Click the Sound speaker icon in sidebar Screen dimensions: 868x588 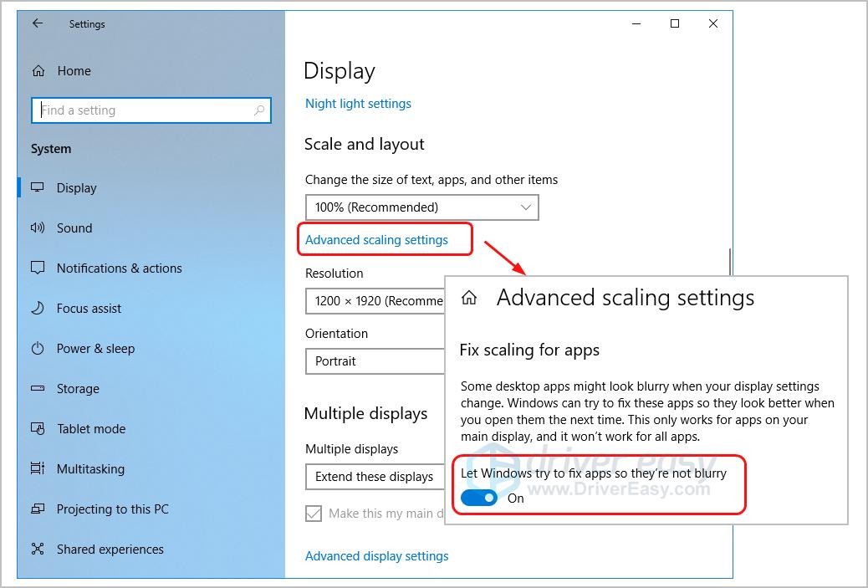coord(38,228)
